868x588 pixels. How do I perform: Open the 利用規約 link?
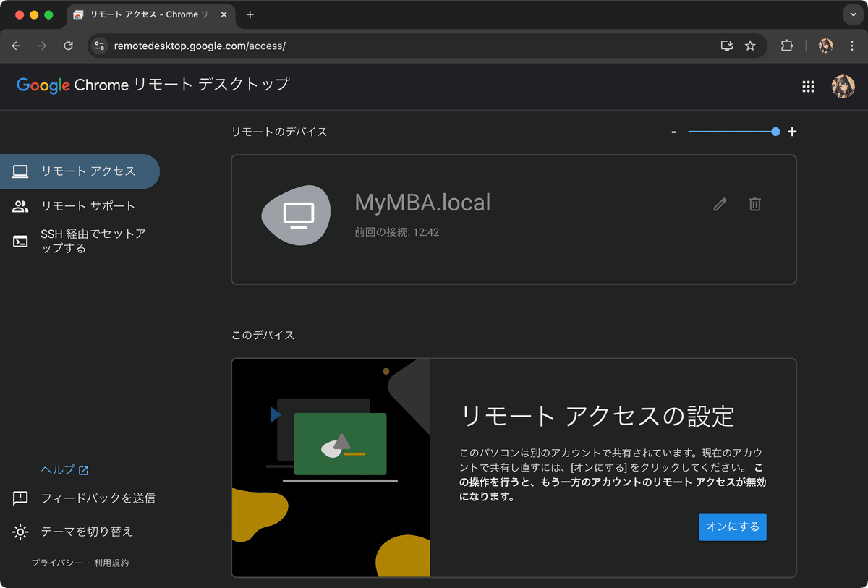click(111, 563)
